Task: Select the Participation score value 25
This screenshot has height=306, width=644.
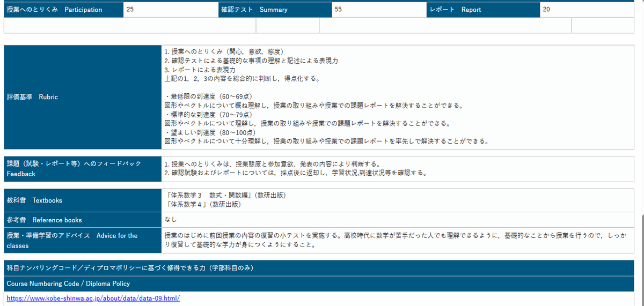Action: [x=130, y=9]
